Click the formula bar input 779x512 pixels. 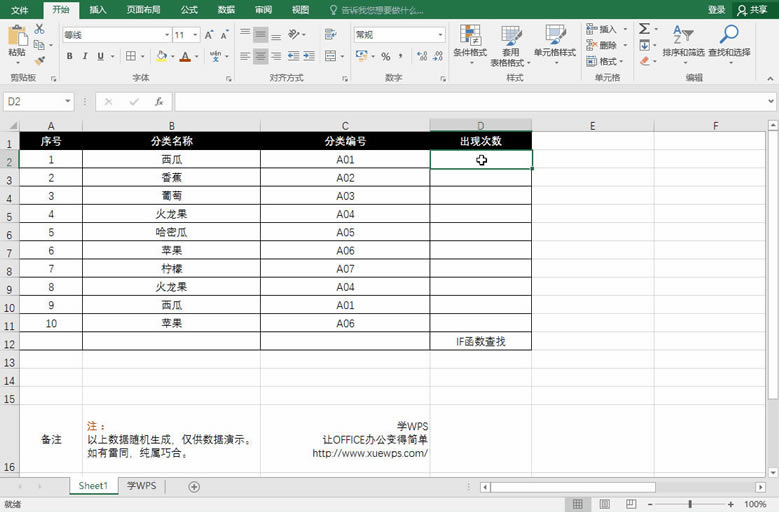click(x=469, y=102)
